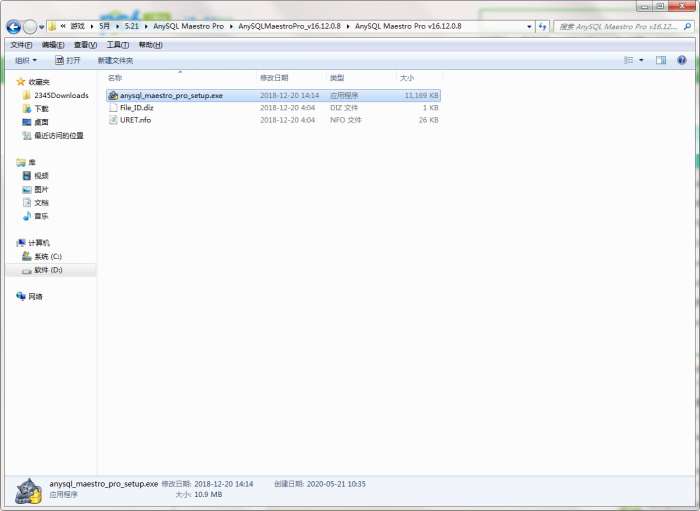700x511 pixels.
Task: Open the 视频 library
Action: (x=41, y=176)
